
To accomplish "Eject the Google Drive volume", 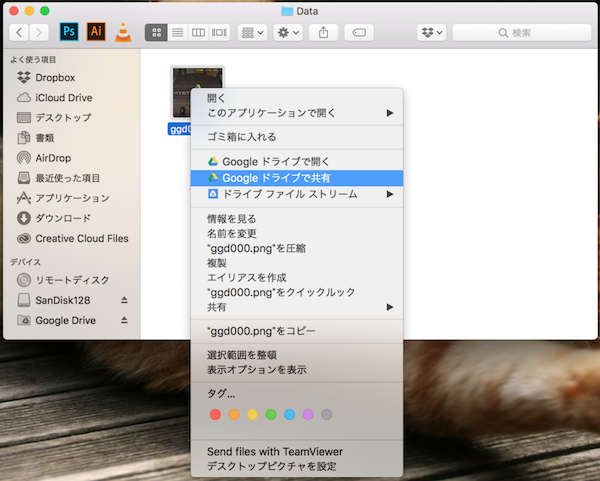I will coord(124,320).
